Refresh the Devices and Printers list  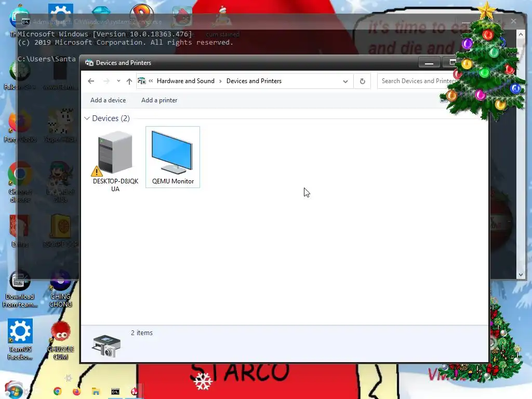(x=362, y=81)
